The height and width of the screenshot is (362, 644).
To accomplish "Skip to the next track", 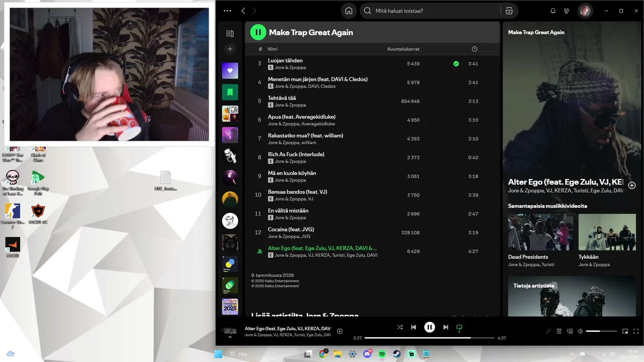I will 446,327.
